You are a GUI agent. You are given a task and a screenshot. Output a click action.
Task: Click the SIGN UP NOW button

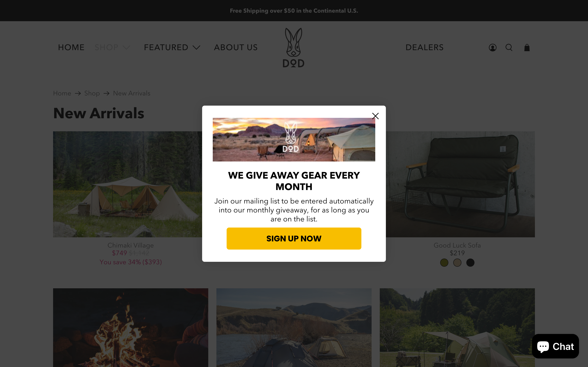click(x=294, y=238)
